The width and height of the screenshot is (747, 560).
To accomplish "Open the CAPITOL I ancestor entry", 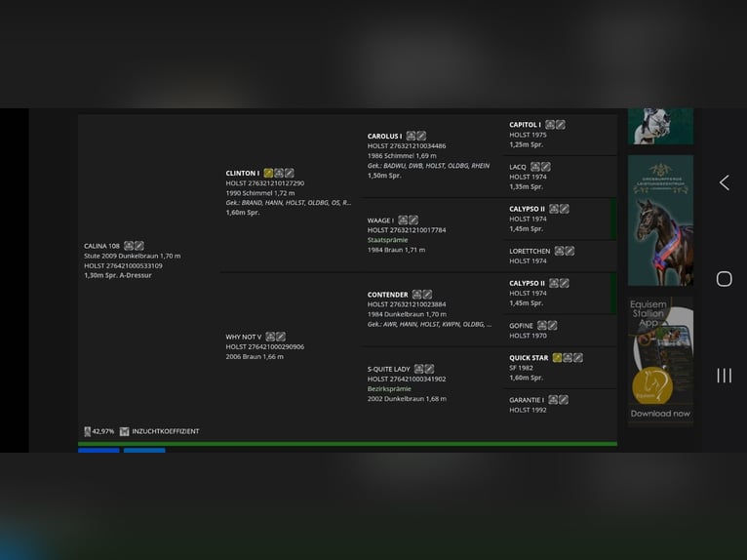I will tap(525, 125).
